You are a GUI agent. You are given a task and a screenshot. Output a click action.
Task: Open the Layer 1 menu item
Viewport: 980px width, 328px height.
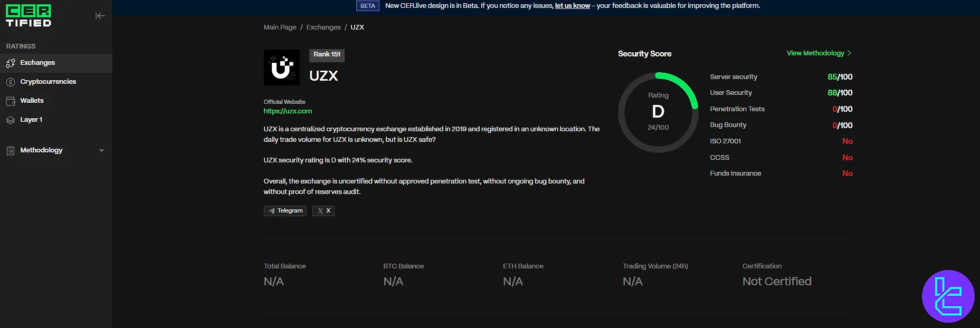(56, 120)
